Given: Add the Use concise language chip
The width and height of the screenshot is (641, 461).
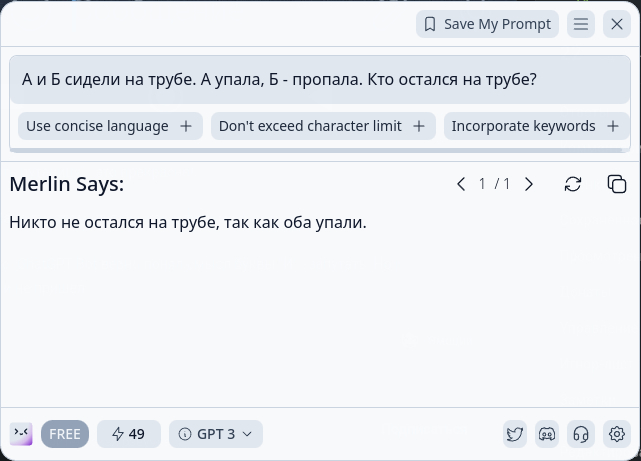Looking at the screenshot, I should (110, 126).
